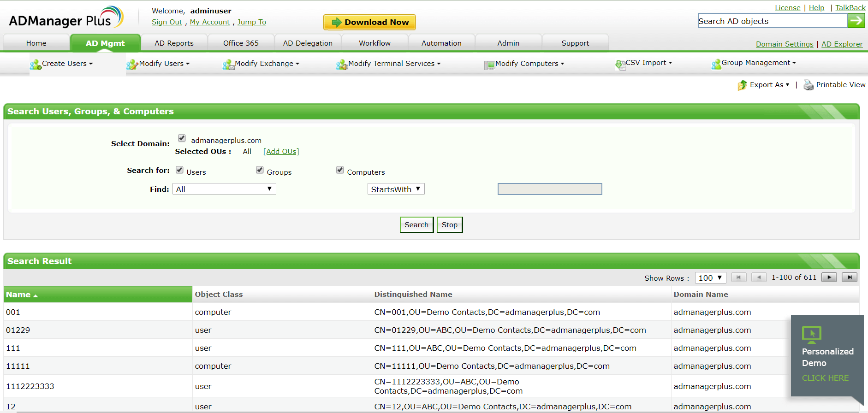The width and height of the screenshot is (868, 413).
Task: Switch to the AD Reports tab
Action: [174, 43]
